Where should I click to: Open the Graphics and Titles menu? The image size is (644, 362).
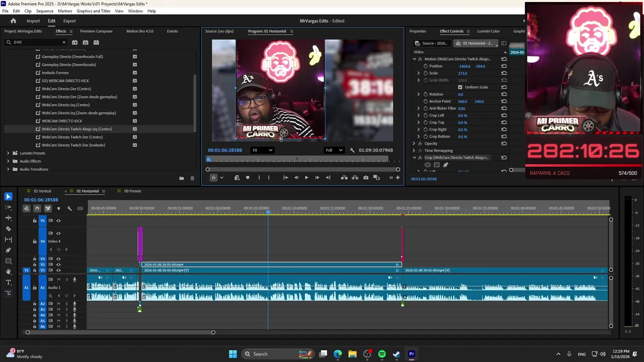[94, 11]
